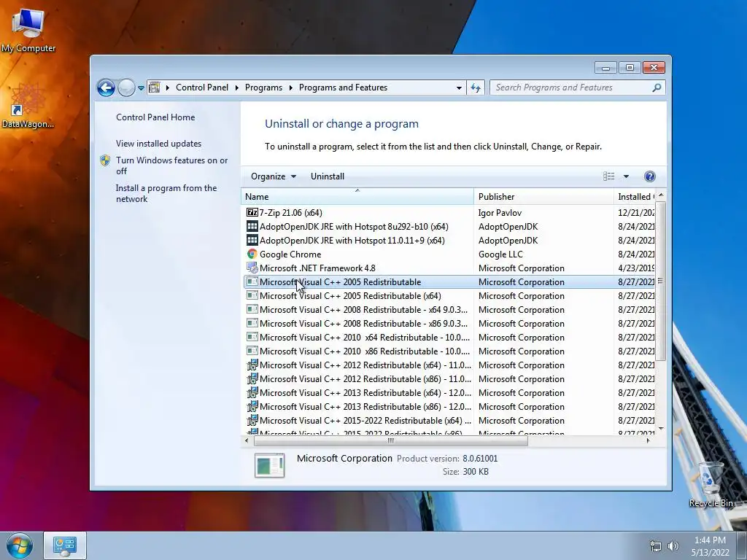Select Programs in the breadcrumb

tap(263, 87)
